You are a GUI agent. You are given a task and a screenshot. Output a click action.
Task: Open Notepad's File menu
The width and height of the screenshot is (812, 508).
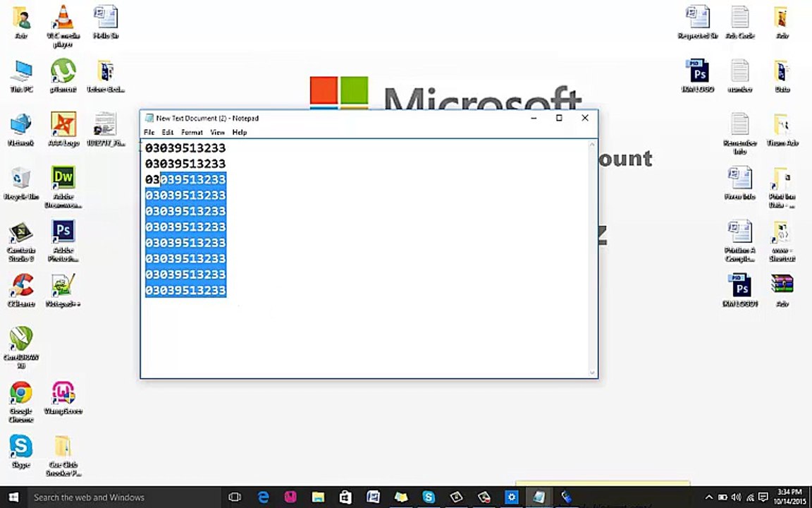click(149, 132)
